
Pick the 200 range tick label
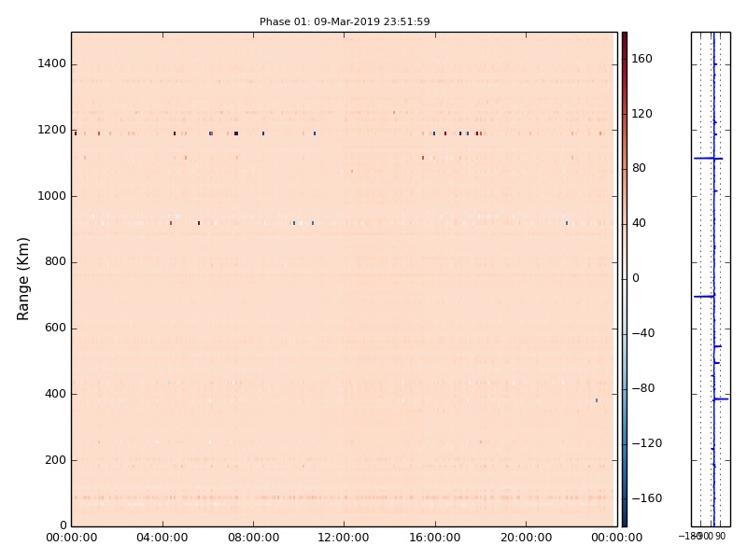55,460
